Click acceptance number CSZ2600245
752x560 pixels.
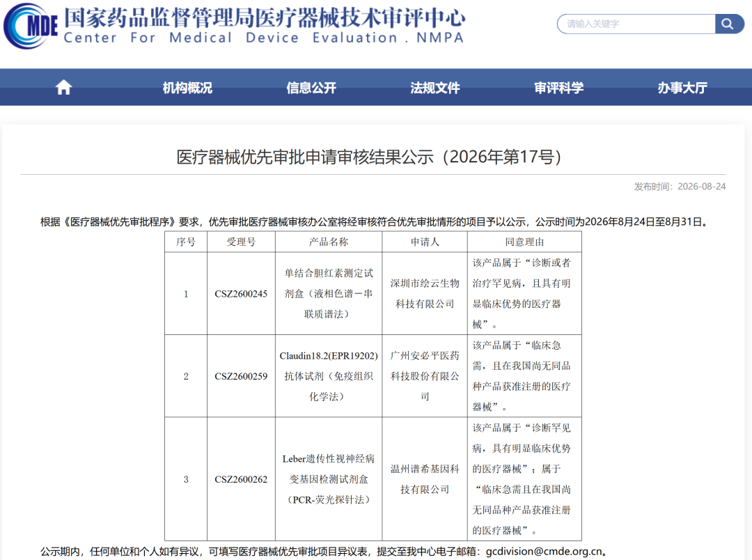tap(241, 294)
